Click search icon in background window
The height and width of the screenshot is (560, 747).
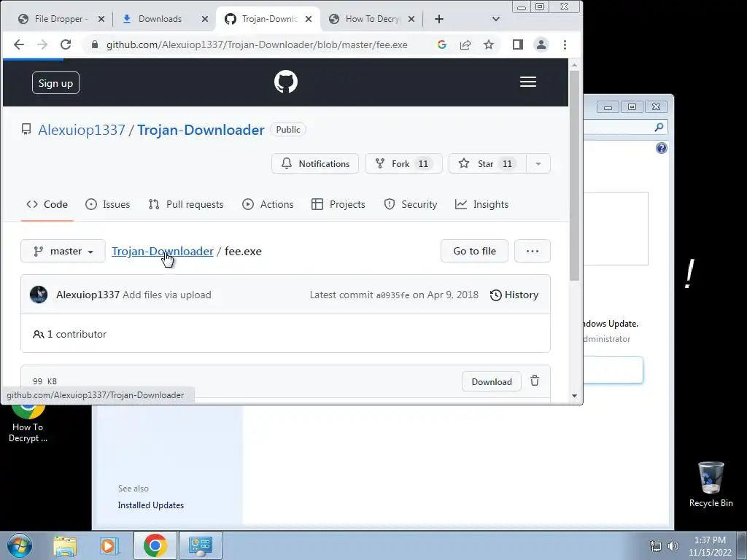pyautogui.click(x=659, y=127)
